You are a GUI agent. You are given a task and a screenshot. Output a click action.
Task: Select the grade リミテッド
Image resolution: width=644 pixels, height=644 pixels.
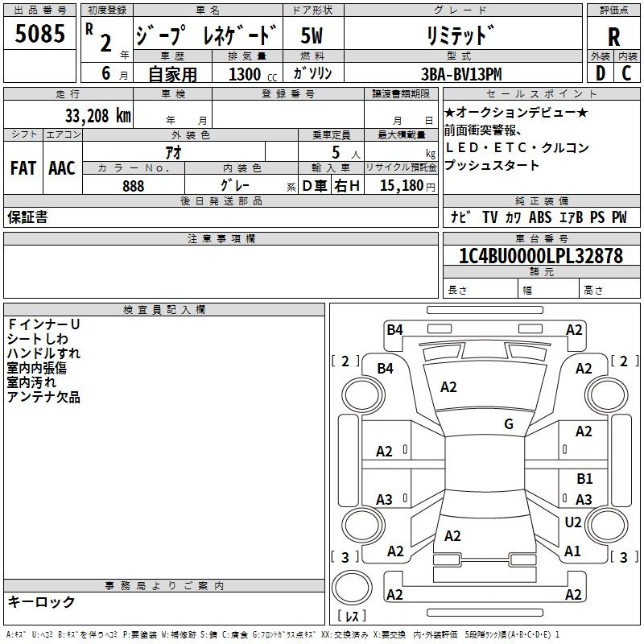click(x=460, y=35)
